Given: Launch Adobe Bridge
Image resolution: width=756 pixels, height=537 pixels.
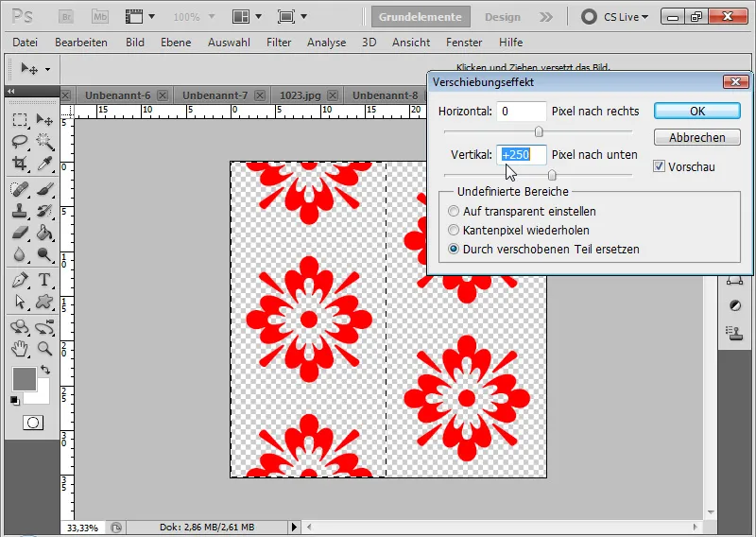Looking at the screenshot, I should (66, 17).
